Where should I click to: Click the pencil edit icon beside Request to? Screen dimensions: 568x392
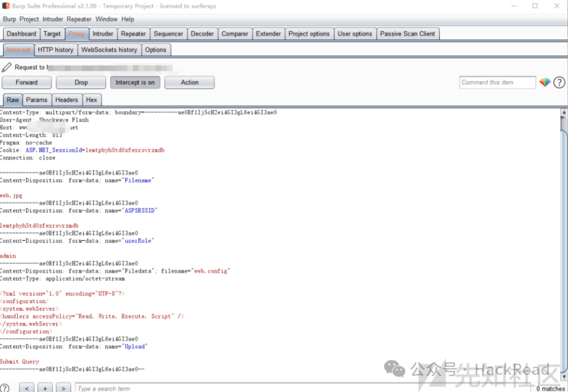pyautogui.click(x=6, y=67)
